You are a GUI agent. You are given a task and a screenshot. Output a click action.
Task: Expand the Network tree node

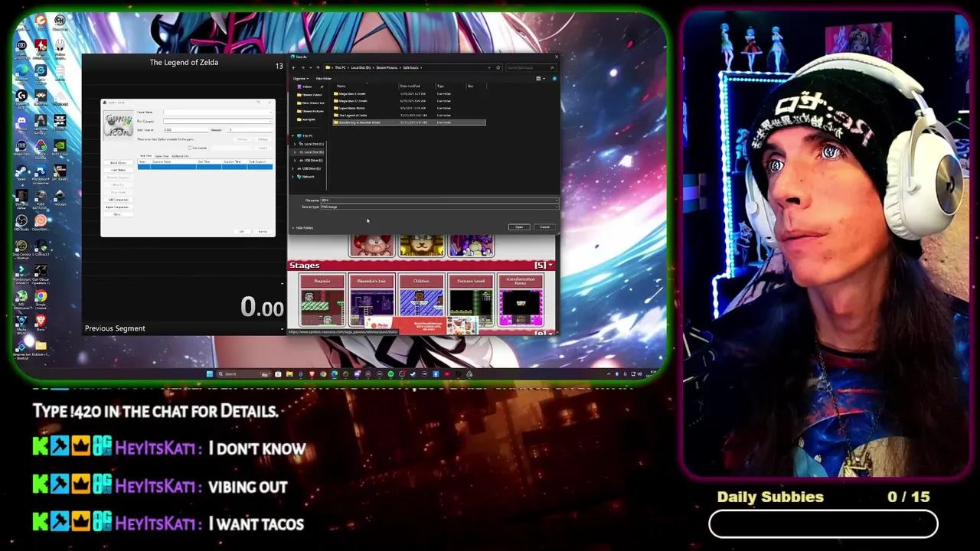tap(292, 177)
